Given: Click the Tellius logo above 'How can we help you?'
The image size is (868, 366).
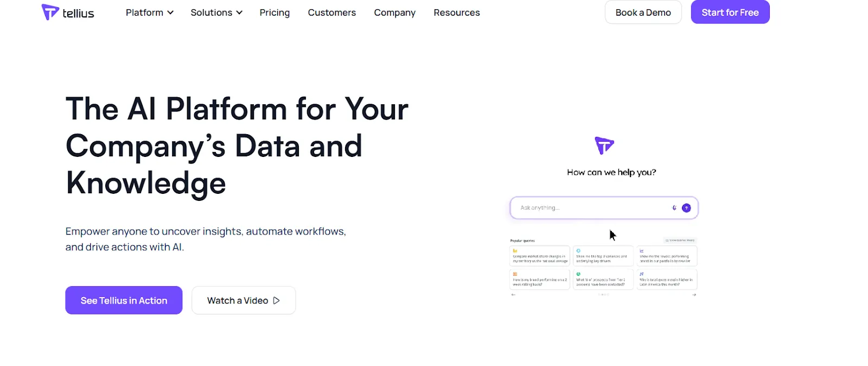Looking at the screenshot, I should point(604,146).
